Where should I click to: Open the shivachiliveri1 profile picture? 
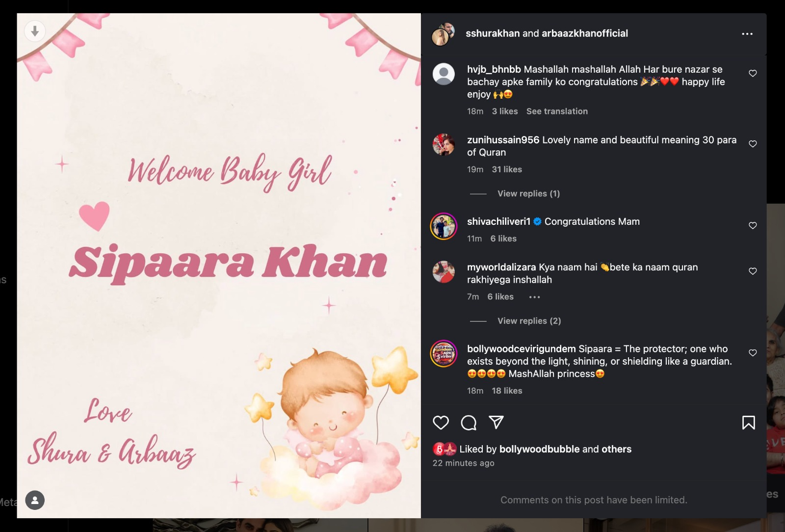pyautogui.click(x=444, y=226)
